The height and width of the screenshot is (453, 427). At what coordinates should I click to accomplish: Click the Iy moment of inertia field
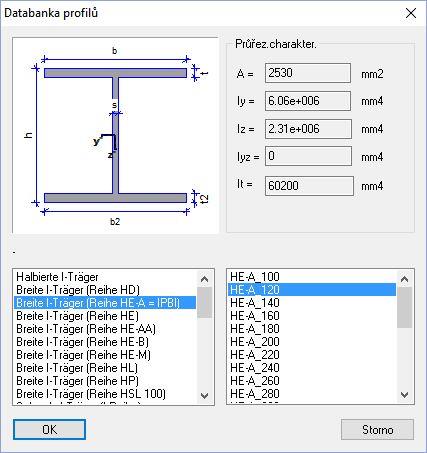[x=308, y=101]
